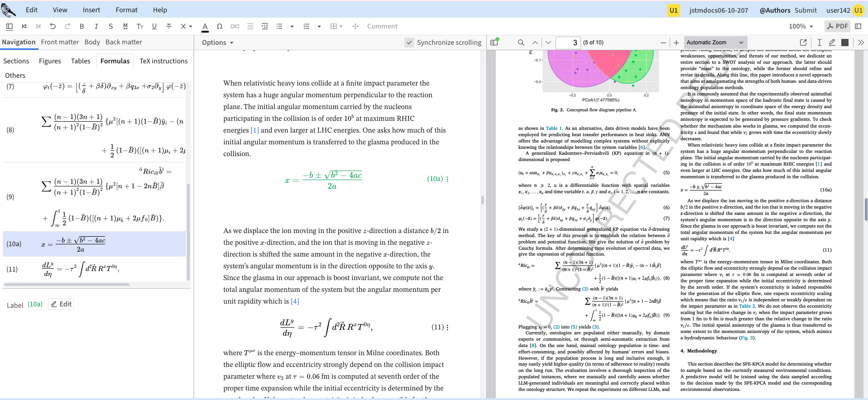Viewport: 868px width, 400px height.
Task: Apply bold formatting with the B icon
Action: point(82,26)
